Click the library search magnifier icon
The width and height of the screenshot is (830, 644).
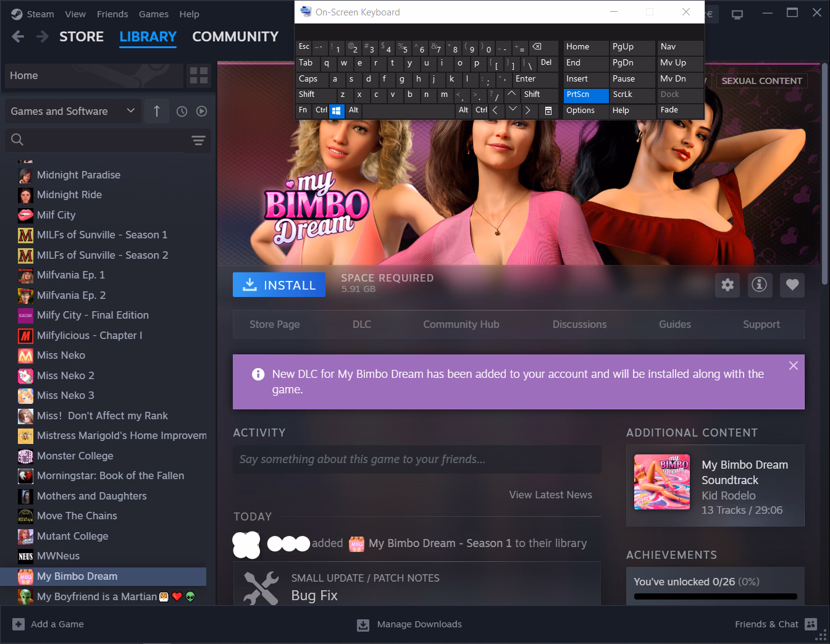(17, 140)
